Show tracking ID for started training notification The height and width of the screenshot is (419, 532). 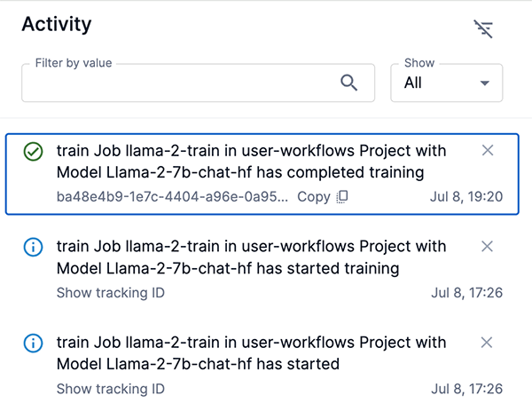coord(110,293)
